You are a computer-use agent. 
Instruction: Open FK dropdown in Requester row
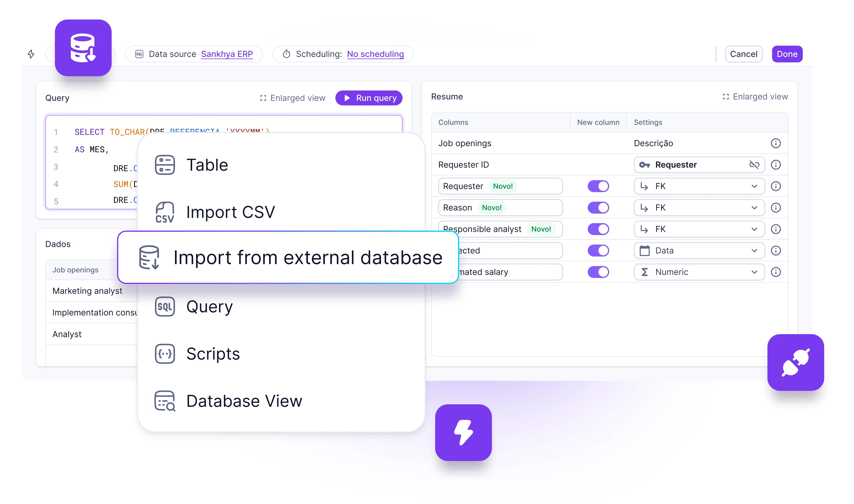tap(699, 186)
